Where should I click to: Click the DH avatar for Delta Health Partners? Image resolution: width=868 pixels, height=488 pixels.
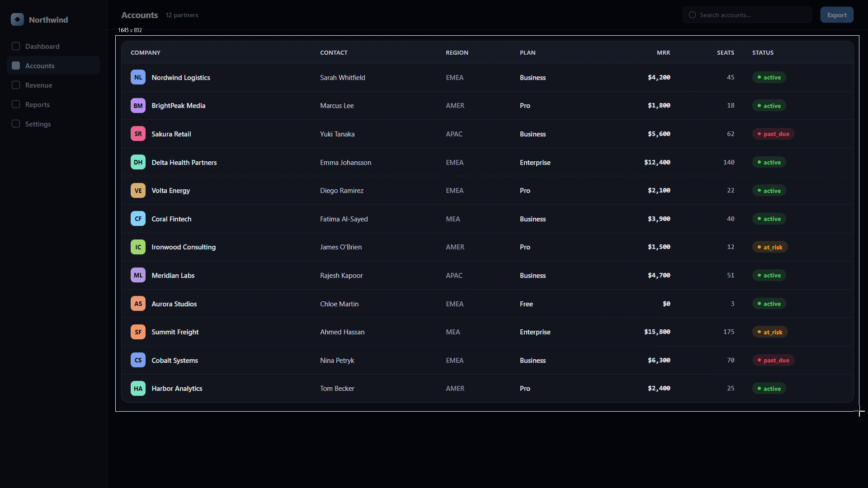[x=138, y=162]
